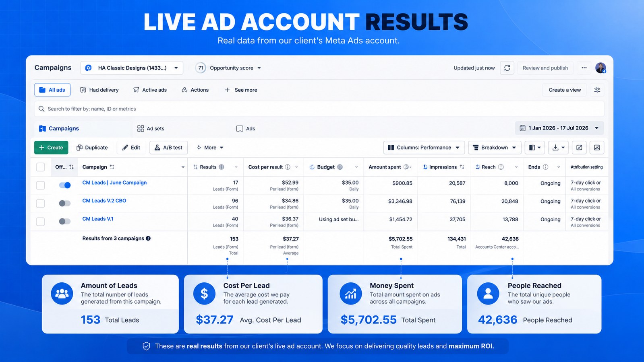Start an A/B test
This screenshot has height=362, width=644.
click(168, 148)
